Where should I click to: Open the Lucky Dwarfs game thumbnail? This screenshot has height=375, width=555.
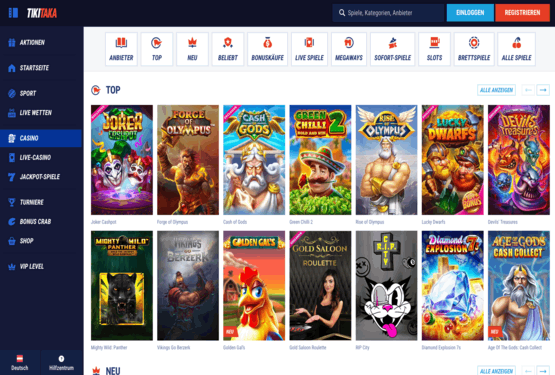tap(453, 160)
